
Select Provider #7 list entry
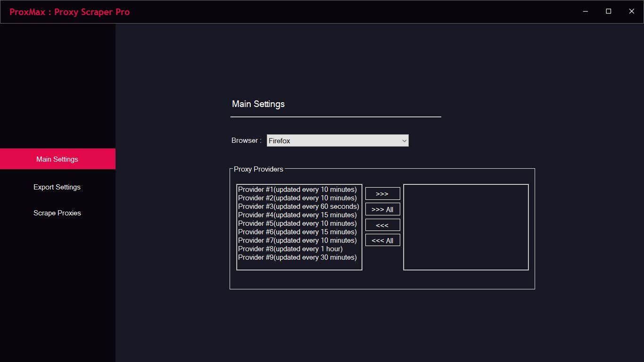click(x=297, y=240)
